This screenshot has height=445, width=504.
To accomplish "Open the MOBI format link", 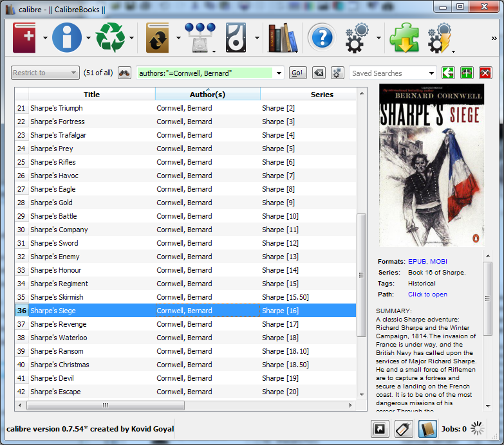I will (x=439, y=261).
